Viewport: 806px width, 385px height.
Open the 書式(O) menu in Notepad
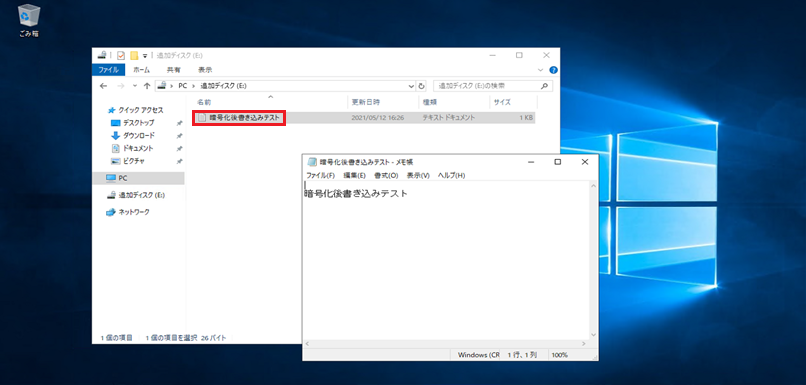(x=386, y=175)
